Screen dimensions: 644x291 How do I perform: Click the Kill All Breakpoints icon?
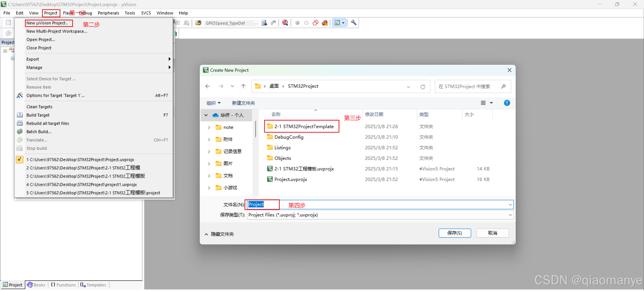[325, 23]
